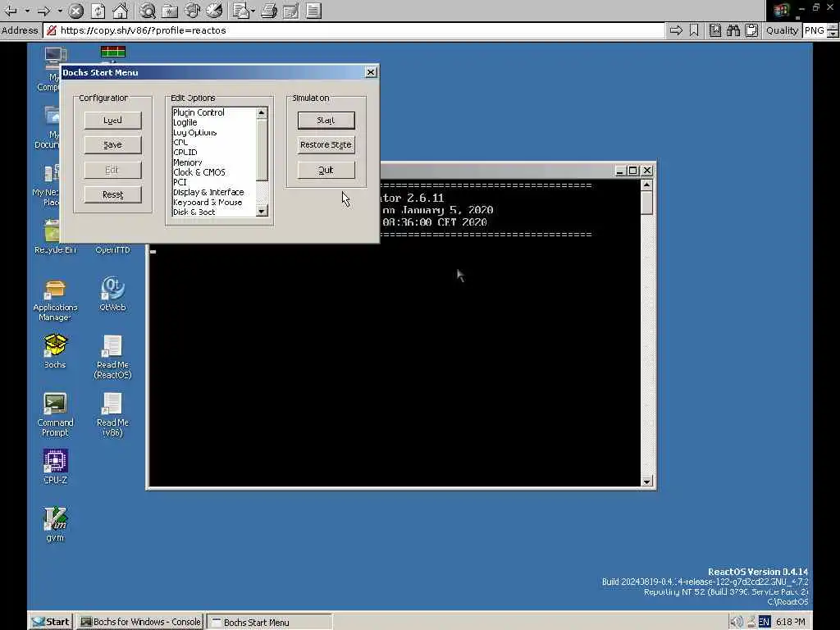Click the Reset configuration button
This screenshot has height=630, width=840.
pyautogui.click(x=112, y=194)
